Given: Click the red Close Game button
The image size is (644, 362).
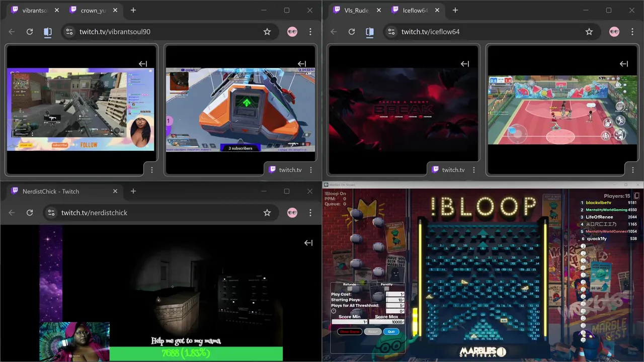Looking at the screenshot, I should [x=350, y=332].
